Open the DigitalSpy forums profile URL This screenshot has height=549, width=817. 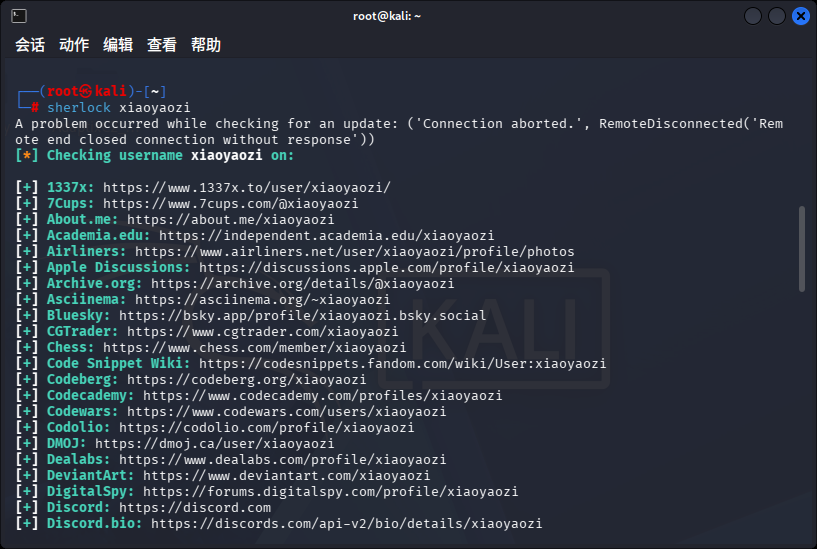pos(330,492)
